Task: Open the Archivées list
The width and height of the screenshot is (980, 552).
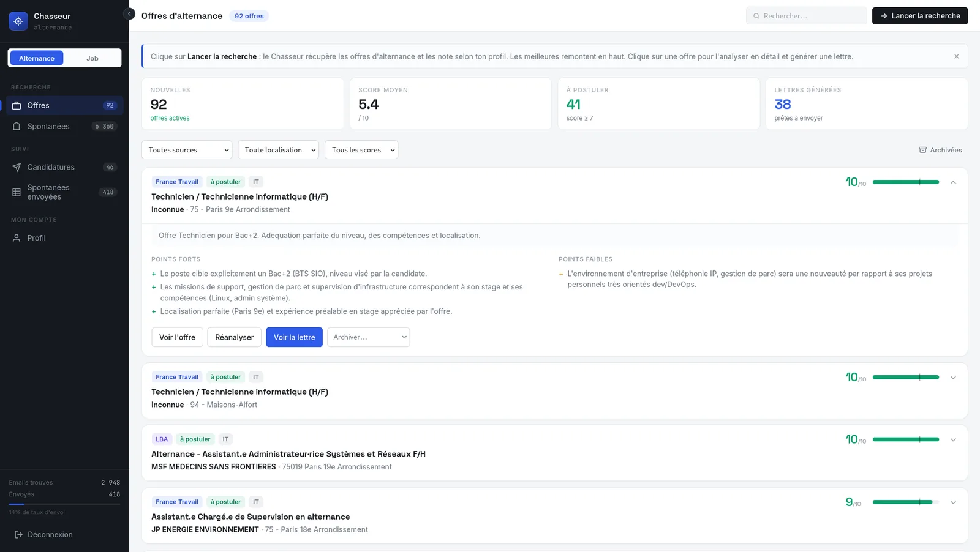Action: pyautogui.click(x=940, y=150)
